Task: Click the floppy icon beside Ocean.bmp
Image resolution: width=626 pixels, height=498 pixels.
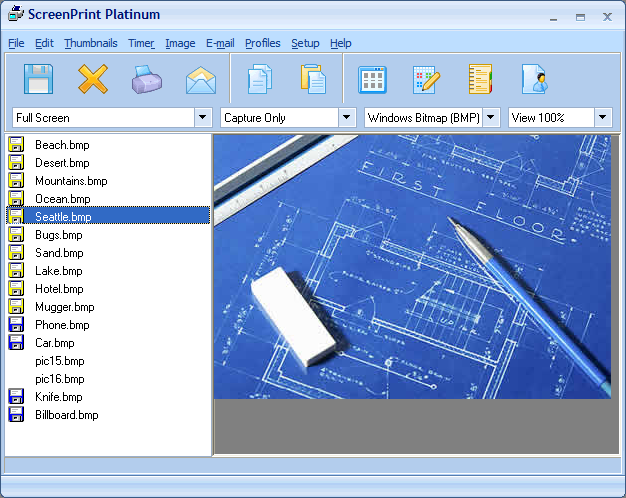Action: [16, 198]
